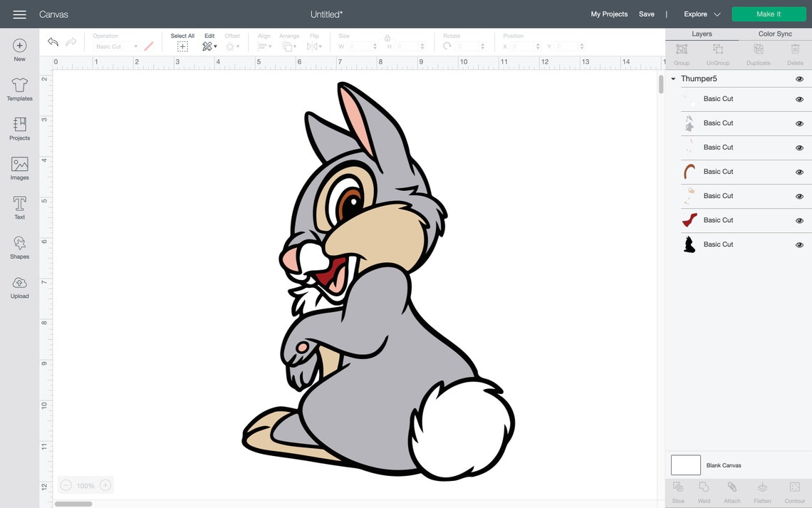
Task: Hide the bottom black Basic Cut layer
Action: pyautogui.click(x=798, y=244)
